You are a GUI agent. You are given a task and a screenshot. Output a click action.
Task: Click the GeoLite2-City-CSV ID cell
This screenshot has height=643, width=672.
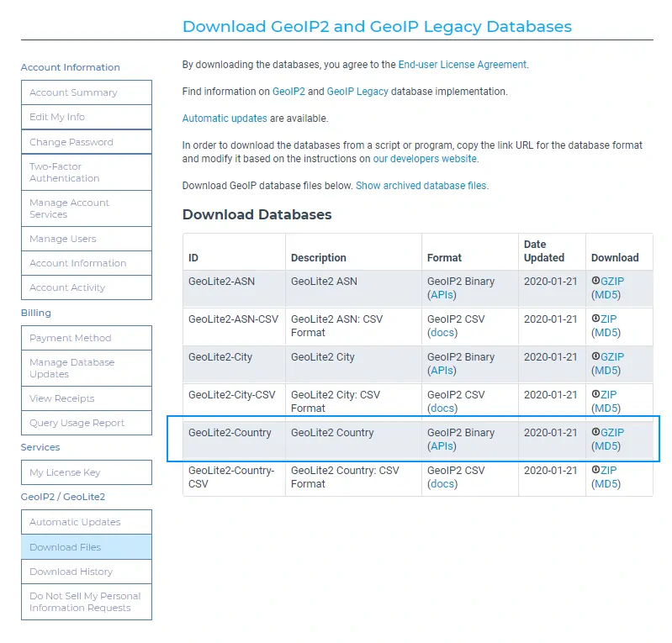[x=234, y=402]
